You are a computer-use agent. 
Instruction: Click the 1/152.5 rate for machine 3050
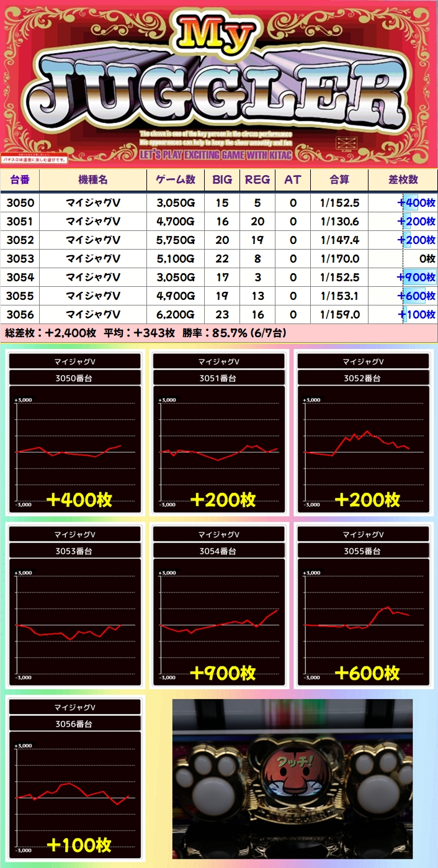click(x=339, y=203)
